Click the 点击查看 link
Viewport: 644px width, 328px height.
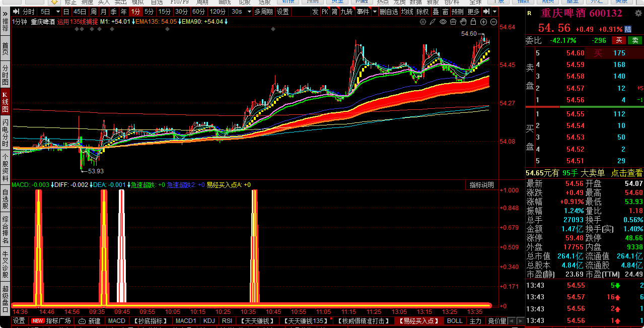[627, 173]
